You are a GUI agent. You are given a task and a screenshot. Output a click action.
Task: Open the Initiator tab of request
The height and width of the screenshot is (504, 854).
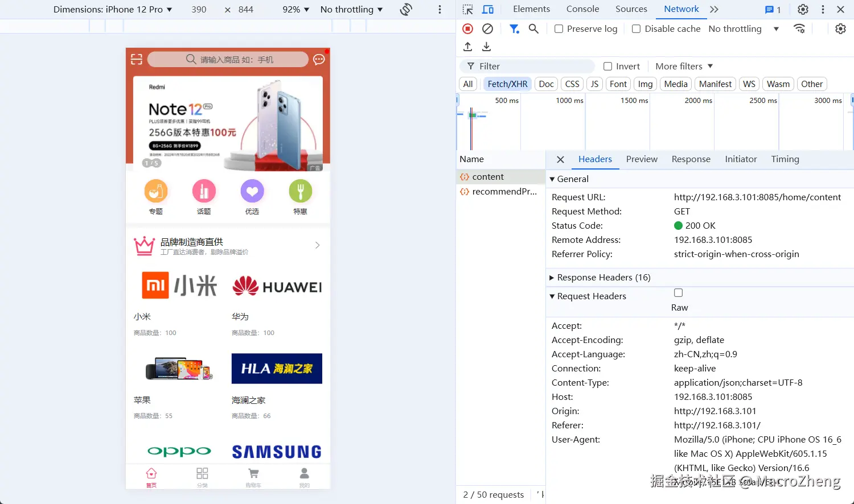741,159
